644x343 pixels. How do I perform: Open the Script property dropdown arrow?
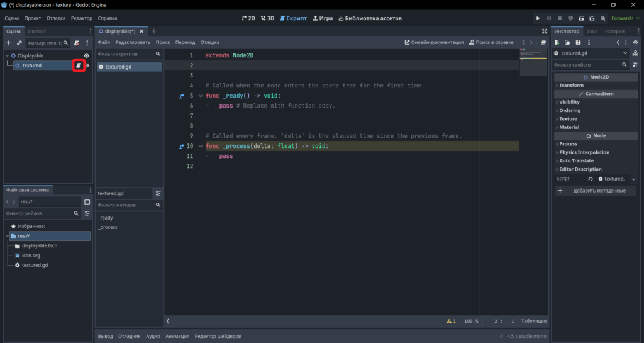[x=633, y=179]
